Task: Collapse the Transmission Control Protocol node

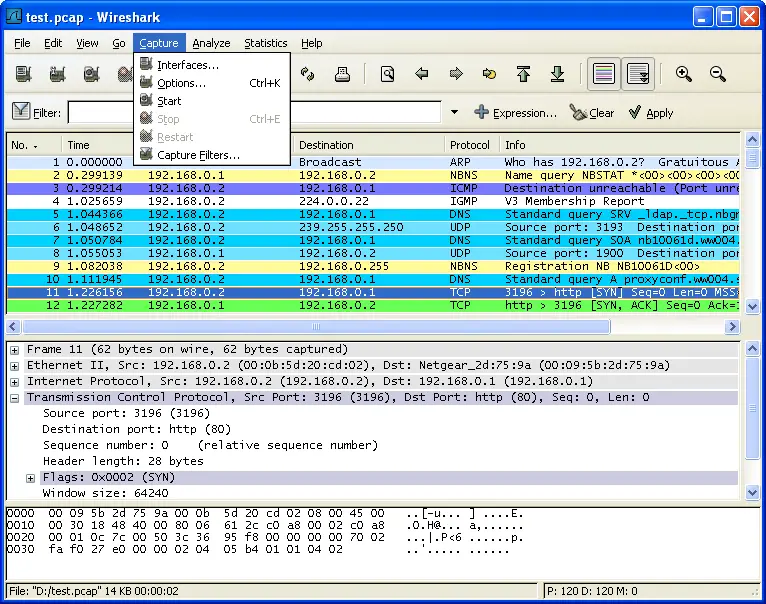Action: pyautogui.click(x=15, y=398)
